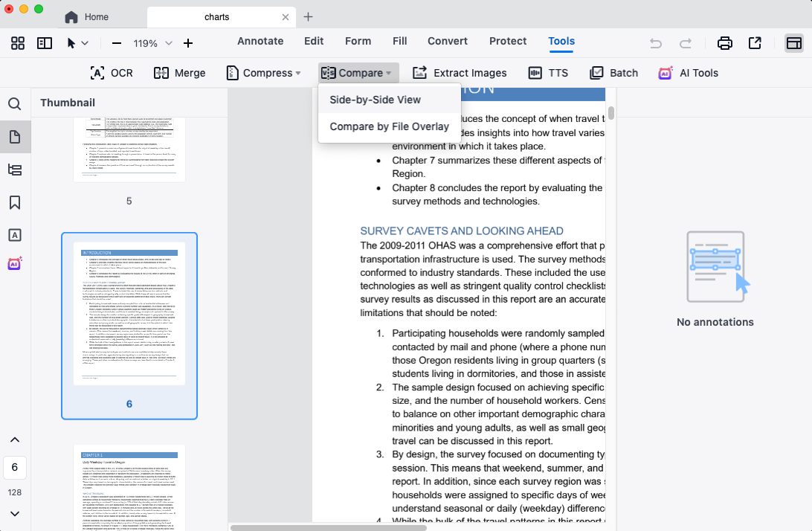Open the TTS text-to-speech tool

coord(549,73)
